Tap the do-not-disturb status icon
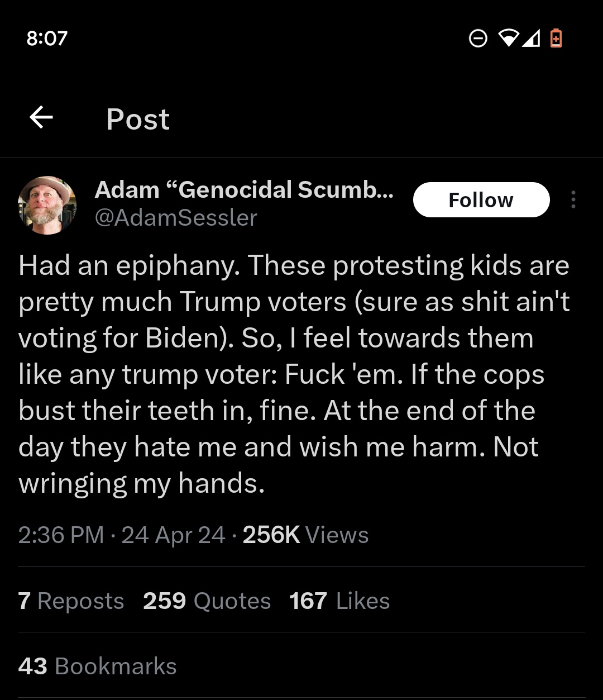This screenshot has width=603, height=700. click(478, 38)
